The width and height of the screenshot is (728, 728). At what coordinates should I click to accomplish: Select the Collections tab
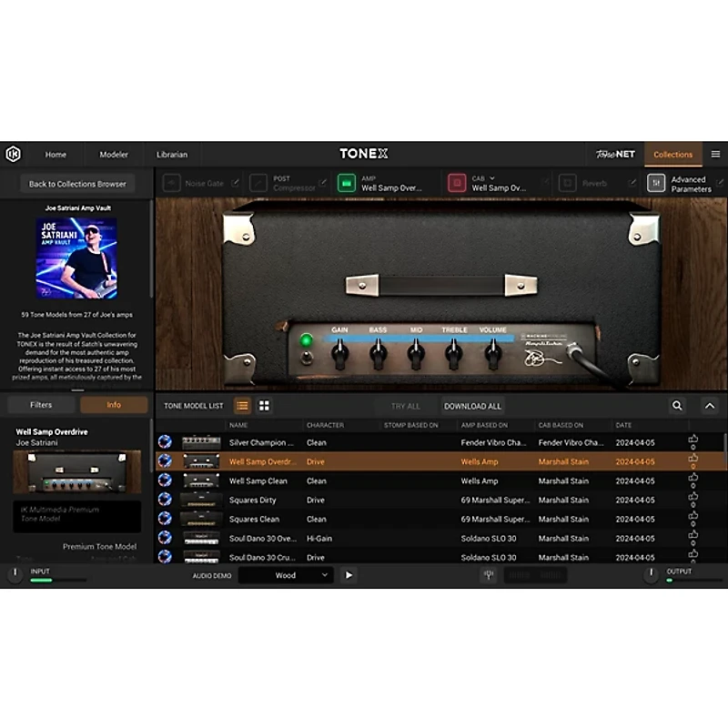[x=672, y=155]
